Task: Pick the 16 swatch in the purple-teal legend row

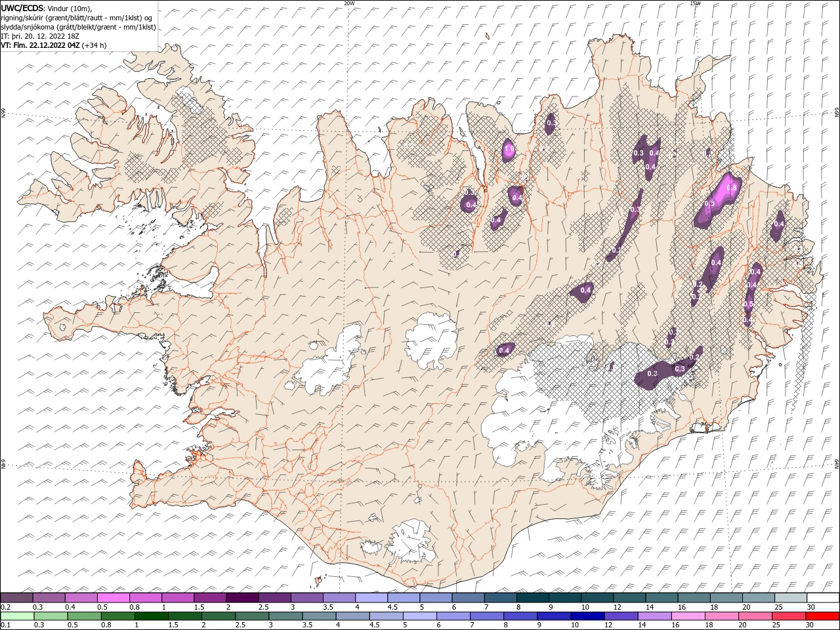Action: pos(694,598)
